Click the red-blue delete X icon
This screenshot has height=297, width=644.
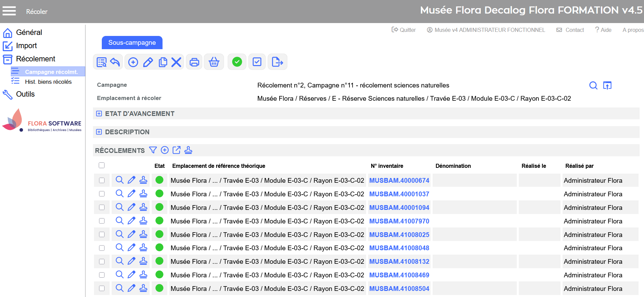click(x=176, y=62)
